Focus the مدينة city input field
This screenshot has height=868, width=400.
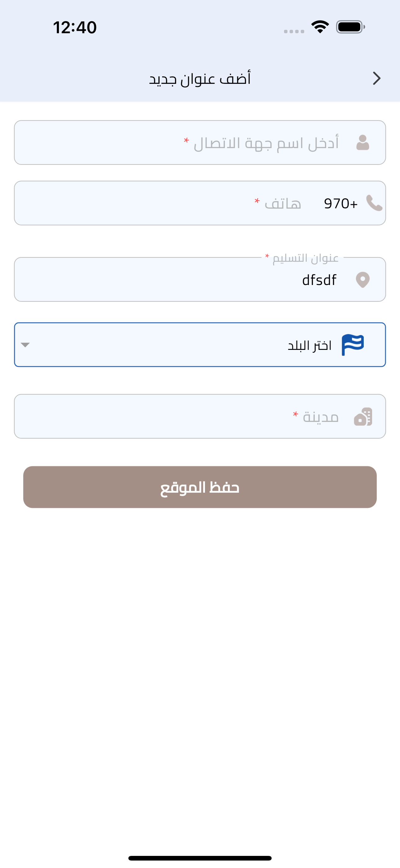(200, 417)
